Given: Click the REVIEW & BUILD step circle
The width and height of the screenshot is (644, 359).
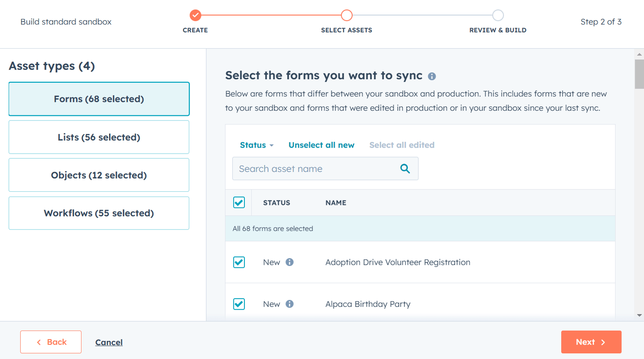Looking at the screenshot, I should tap(498, 14).
